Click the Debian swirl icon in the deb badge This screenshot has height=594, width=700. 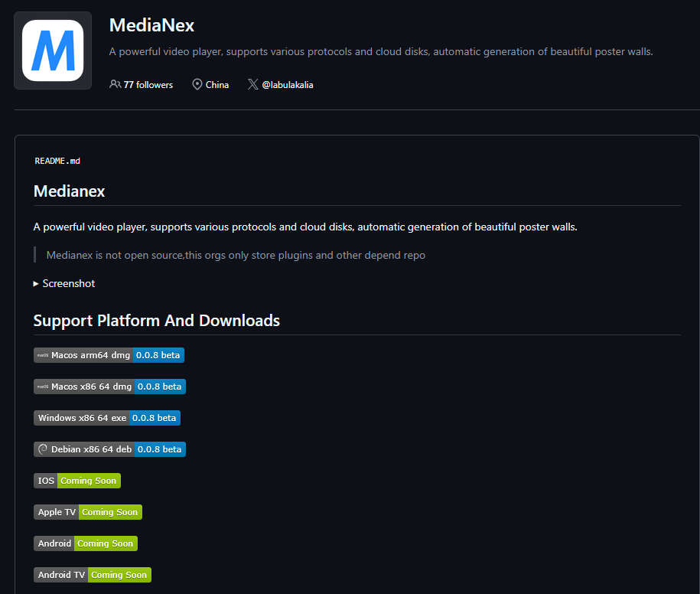pos(43,449)
